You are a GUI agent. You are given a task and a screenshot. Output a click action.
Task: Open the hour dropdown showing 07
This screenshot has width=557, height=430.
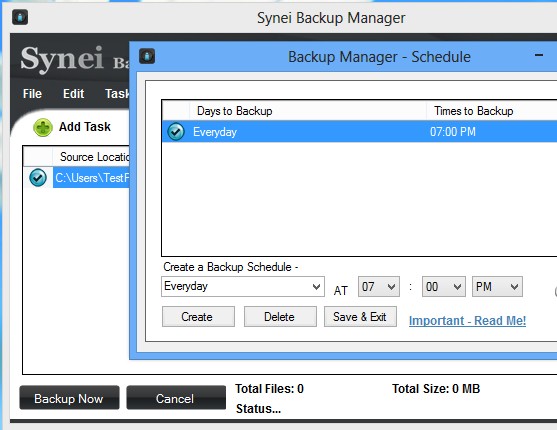pyautogui.click(x=379, y=286)
